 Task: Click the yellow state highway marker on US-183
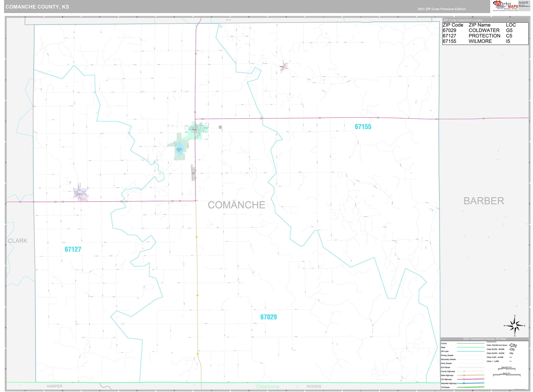coord(196,237)
